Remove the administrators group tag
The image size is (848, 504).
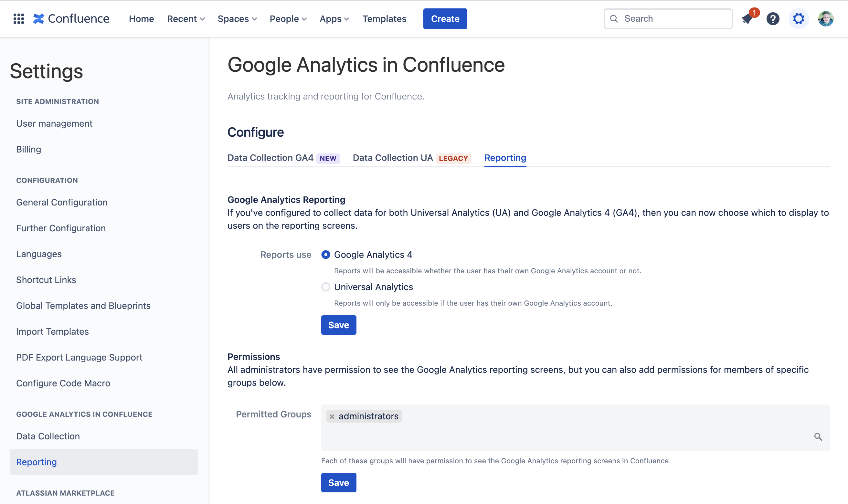pos(332,416)
